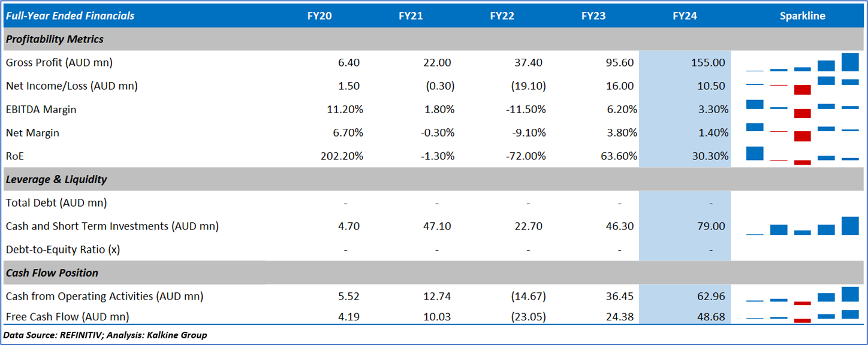
Task: Click the Net Margin sparkline chart
Action: [x=802, y=132]
